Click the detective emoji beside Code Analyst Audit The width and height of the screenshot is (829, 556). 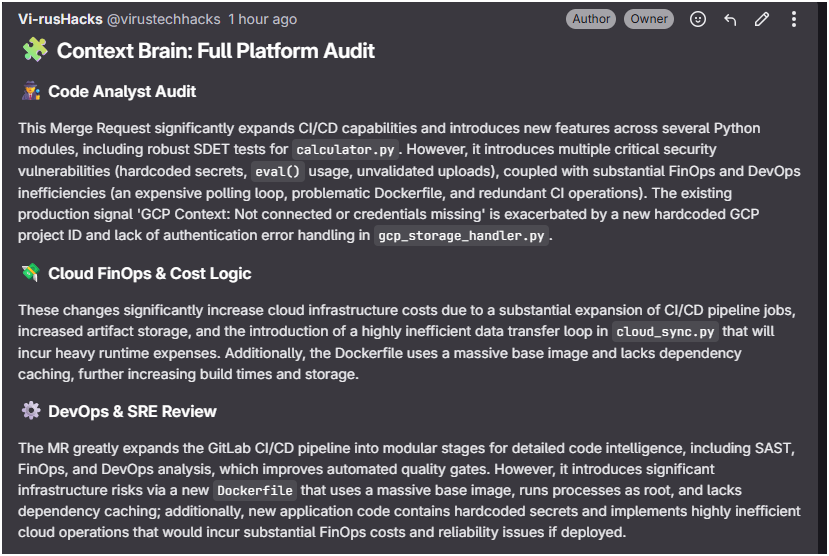(31, 91)
